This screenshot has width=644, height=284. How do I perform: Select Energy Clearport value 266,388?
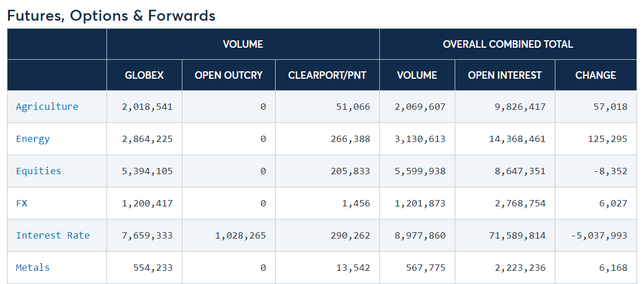coord(350,139)
